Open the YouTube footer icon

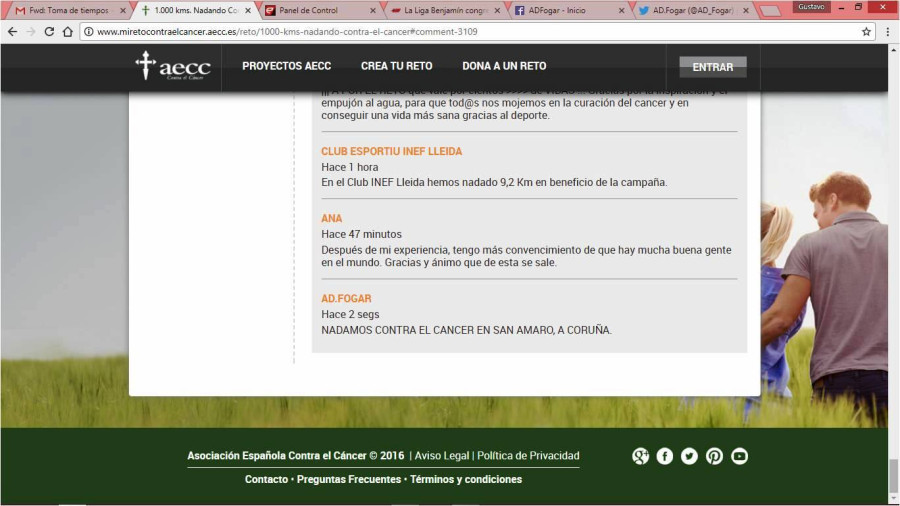(x=739, y=456)
